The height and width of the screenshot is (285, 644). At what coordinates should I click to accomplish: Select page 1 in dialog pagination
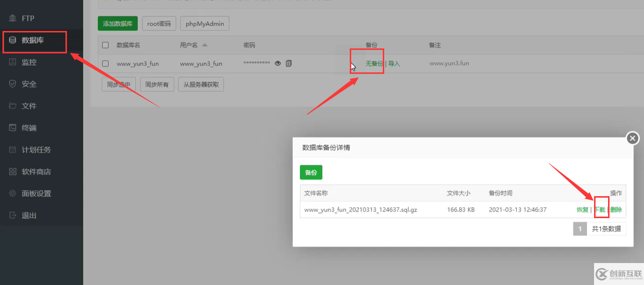click(x=580, y=229)
